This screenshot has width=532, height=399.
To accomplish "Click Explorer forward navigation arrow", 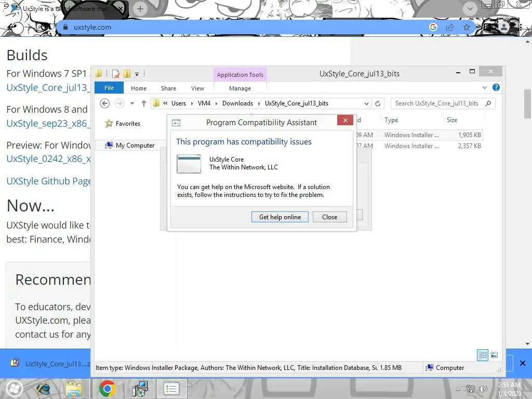I will [119, 103].
